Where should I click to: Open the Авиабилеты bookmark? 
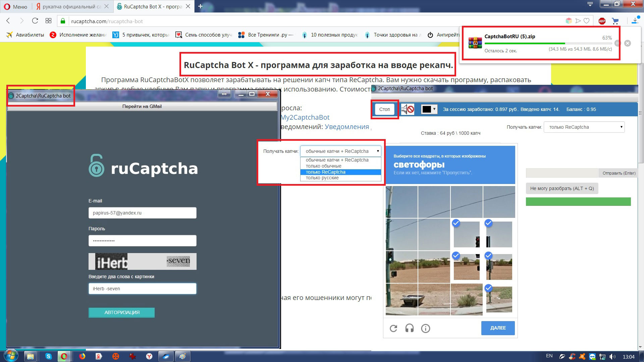tap(25, 35)
